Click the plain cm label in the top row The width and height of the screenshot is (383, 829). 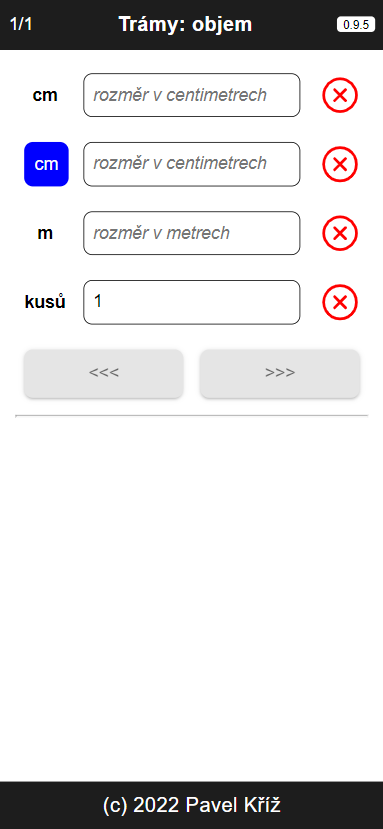[45, 95]
